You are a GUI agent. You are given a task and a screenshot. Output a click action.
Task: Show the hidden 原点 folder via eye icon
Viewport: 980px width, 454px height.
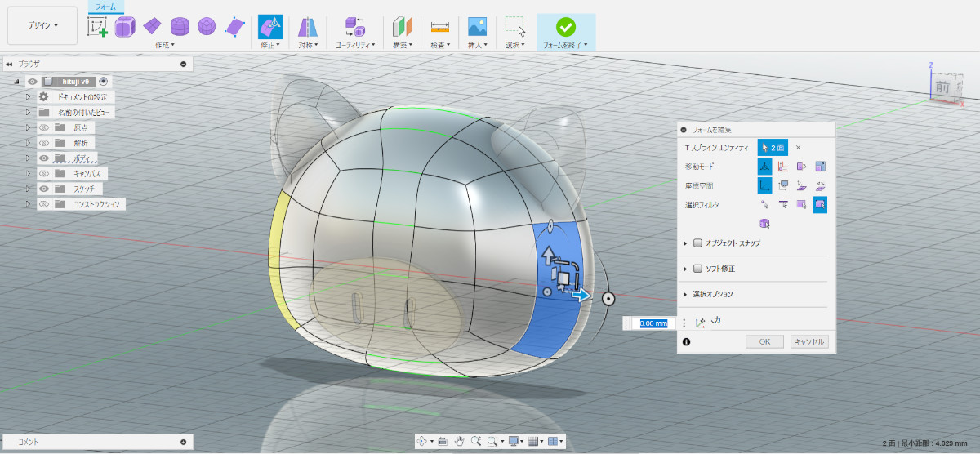[x=44, y=128]
